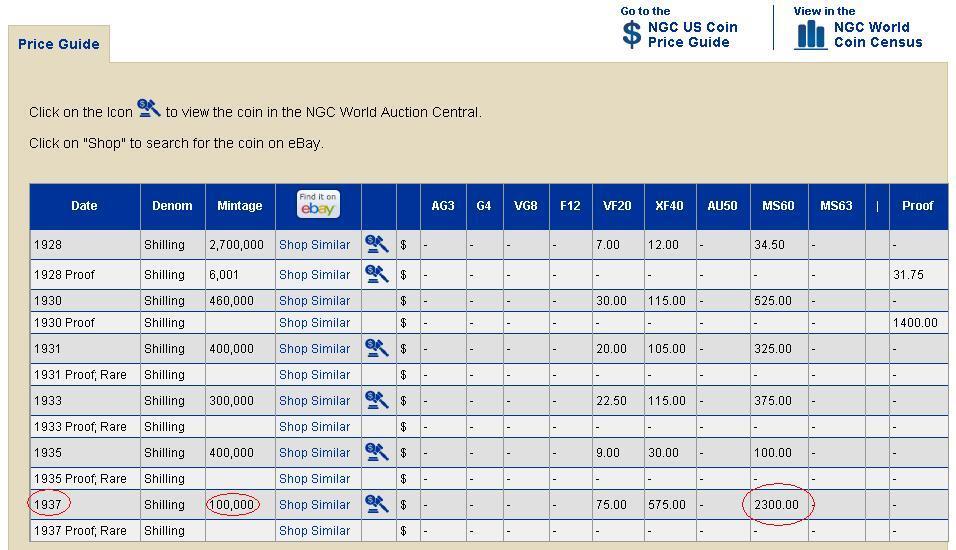Click the dollar sign US Coin icon

[631, 34]
